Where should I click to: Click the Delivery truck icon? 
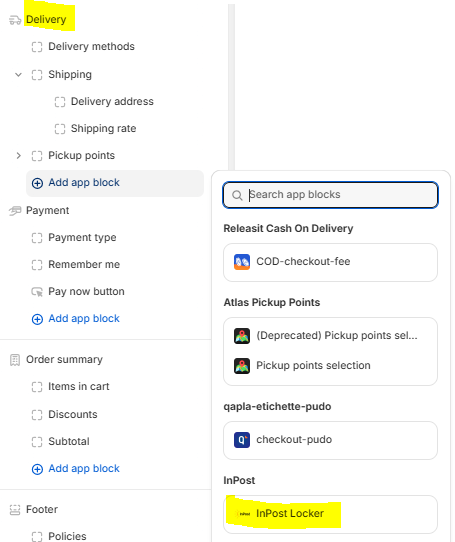click(x=15, y=20)
